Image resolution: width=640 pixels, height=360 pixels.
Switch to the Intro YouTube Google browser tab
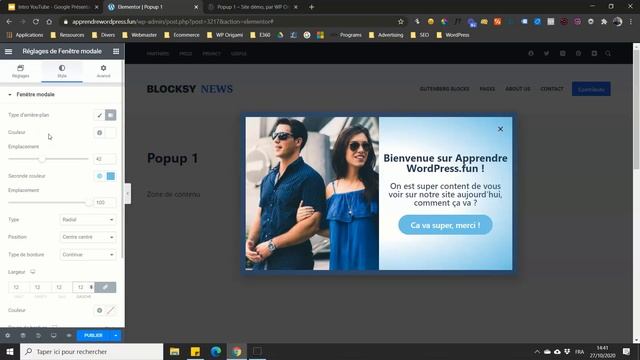coord(52,7)
